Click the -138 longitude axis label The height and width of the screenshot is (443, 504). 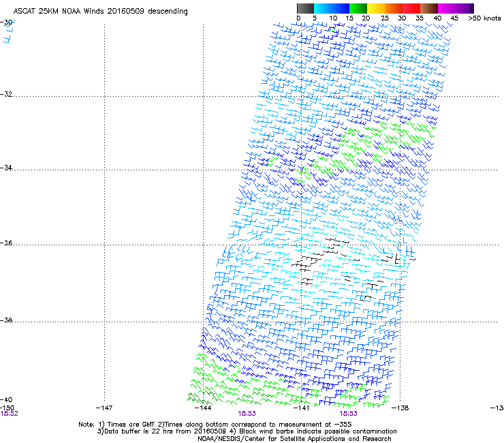pyautogui.click(x=400, y=408)
